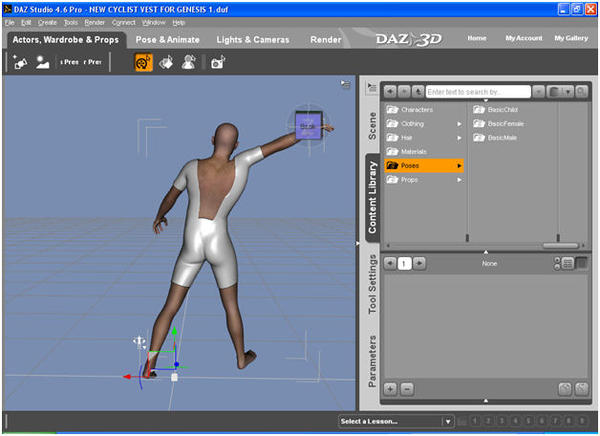The height and width of the screenshot is (436, 600).
Task: Click the Content Library forward arrow button
Action: (x=404, y=92)
